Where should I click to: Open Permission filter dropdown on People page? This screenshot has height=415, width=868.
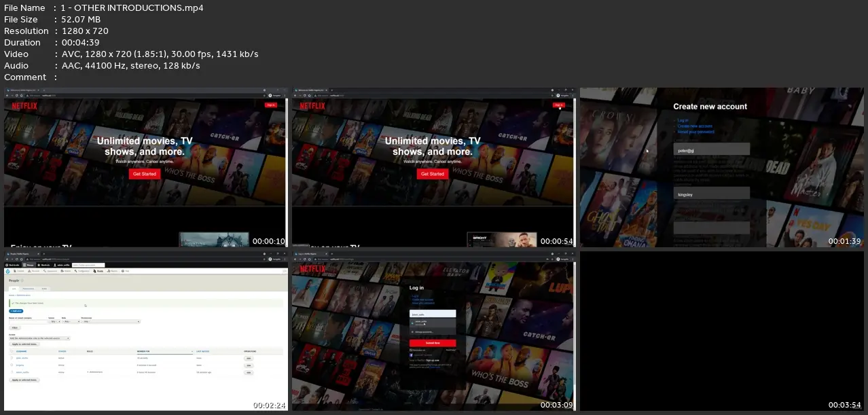pyautogui.click(x=111, y=321)
